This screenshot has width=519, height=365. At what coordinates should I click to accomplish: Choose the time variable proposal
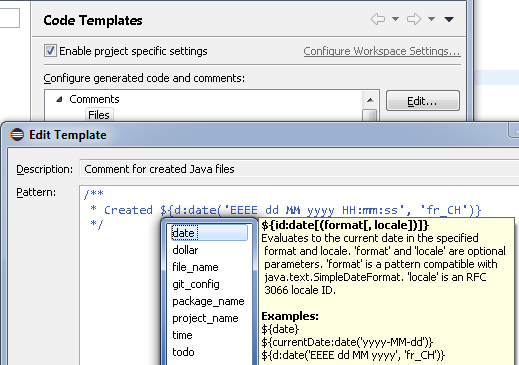tap(209, 335)
